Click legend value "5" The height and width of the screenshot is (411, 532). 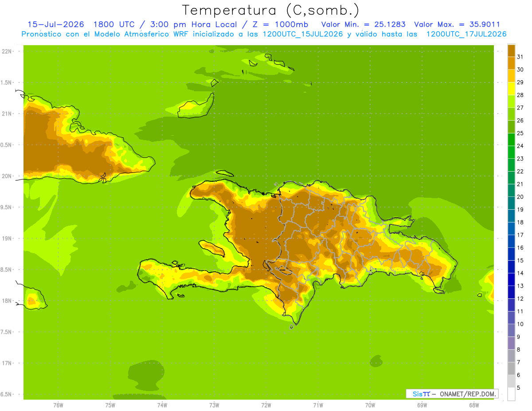[519, 388]
